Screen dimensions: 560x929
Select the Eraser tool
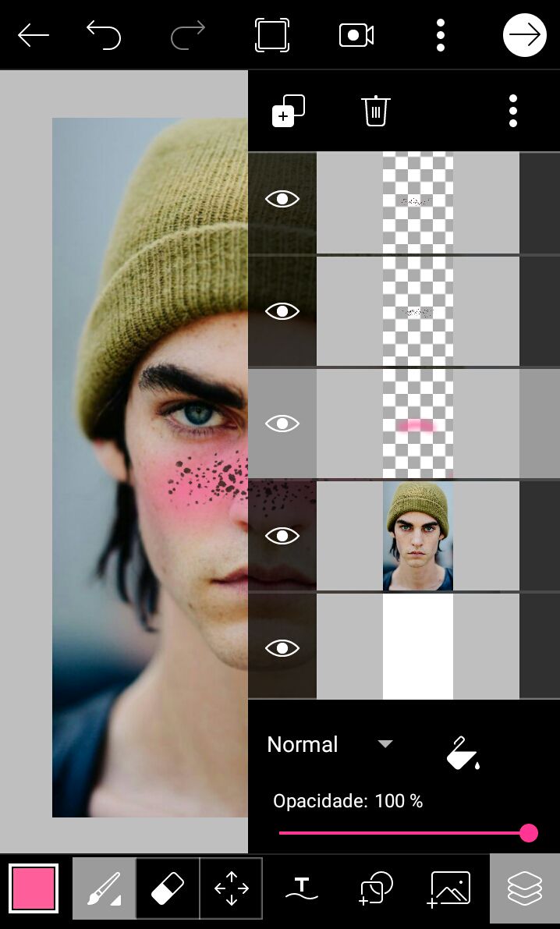coord(168,888)
